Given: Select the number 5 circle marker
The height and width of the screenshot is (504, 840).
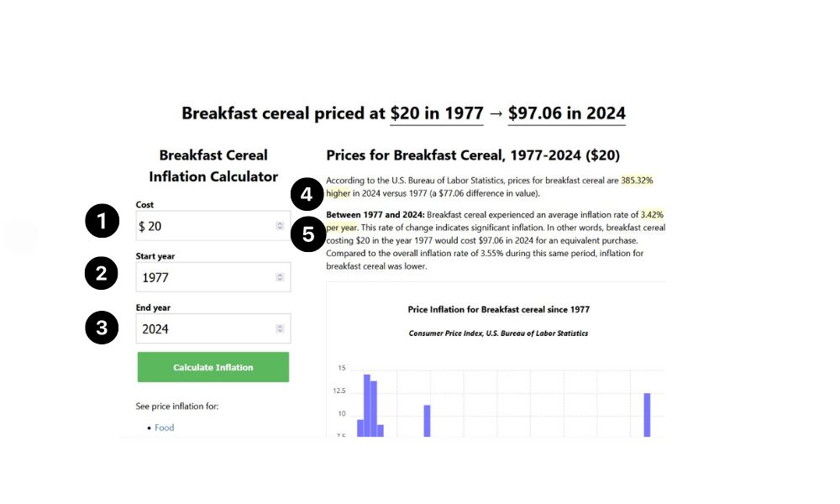Looking at the screenshot, I should [x=307, y=234].
